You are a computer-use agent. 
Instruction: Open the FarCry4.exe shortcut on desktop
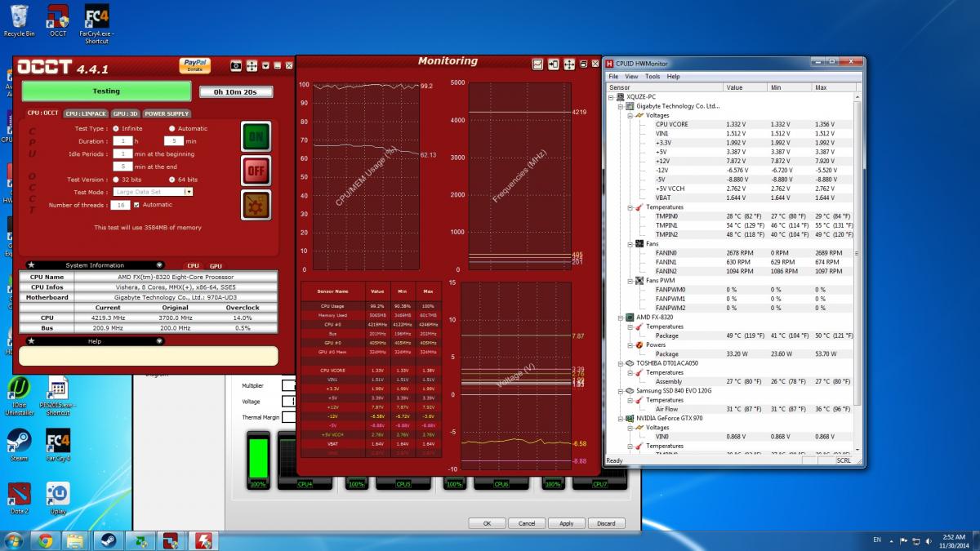pos(96,24)
